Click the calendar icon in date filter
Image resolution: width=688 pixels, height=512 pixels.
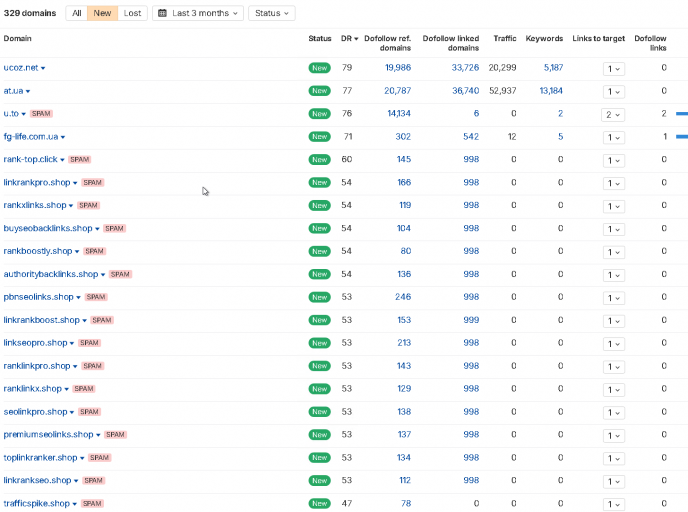[x=162, y=13]
